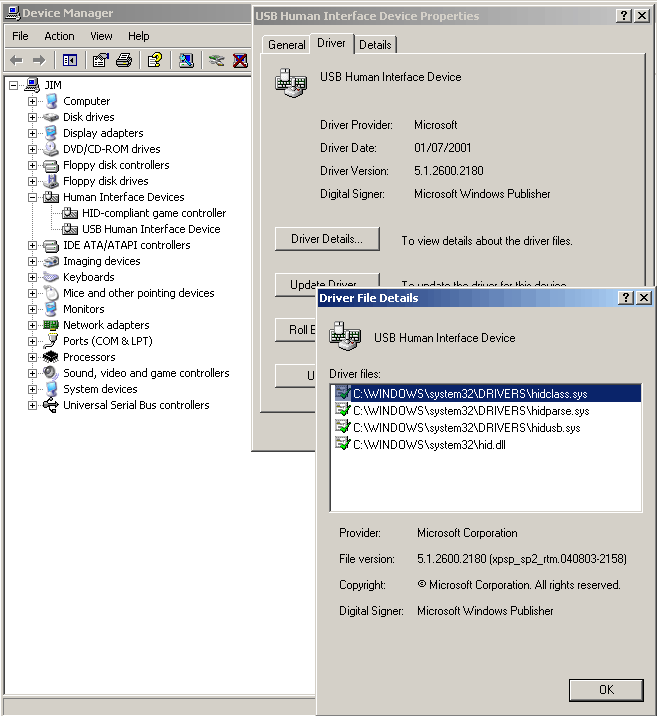Select USB Human Interface Device in tree

[x=151, y=229]
